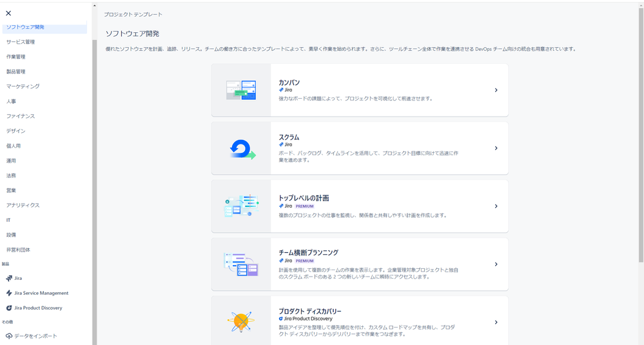Select 法務 category
This screenshot has width=644, height=345.
[x=11, y=175]
